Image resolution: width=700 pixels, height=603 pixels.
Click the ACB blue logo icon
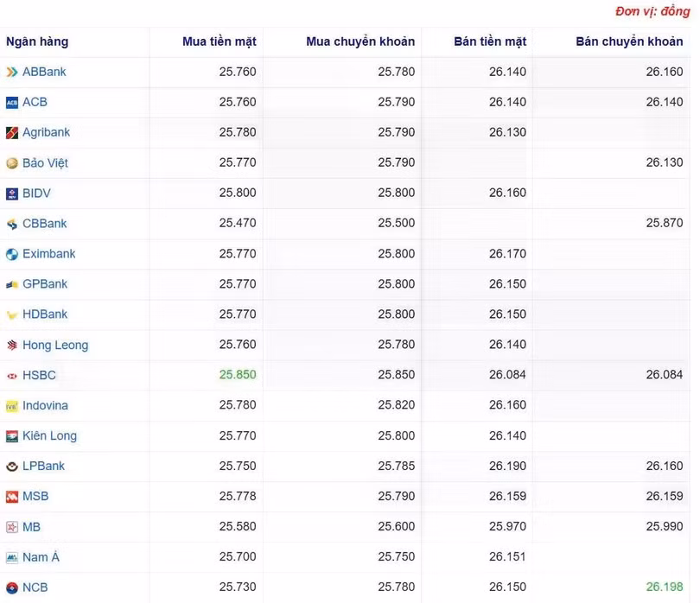(12, 103)
